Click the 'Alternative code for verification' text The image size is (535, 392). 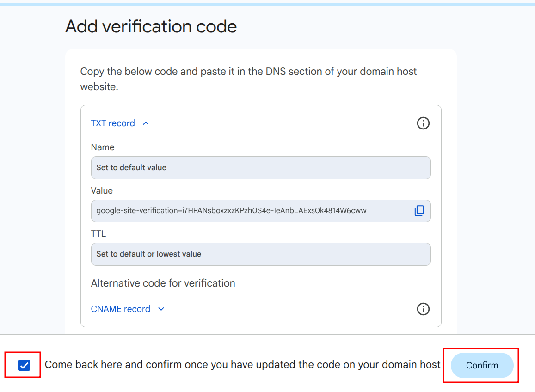click(x=163, y=283)
